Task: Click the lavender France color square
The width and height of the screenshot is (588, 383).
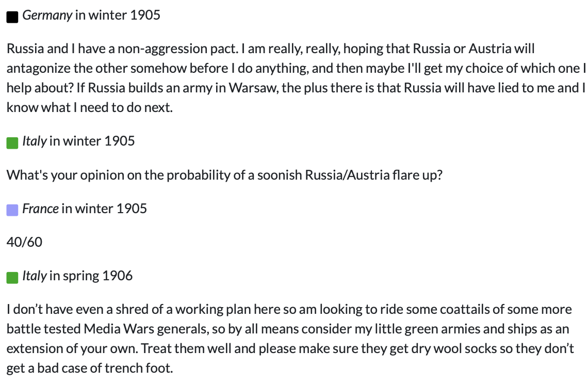Action: 12,210
